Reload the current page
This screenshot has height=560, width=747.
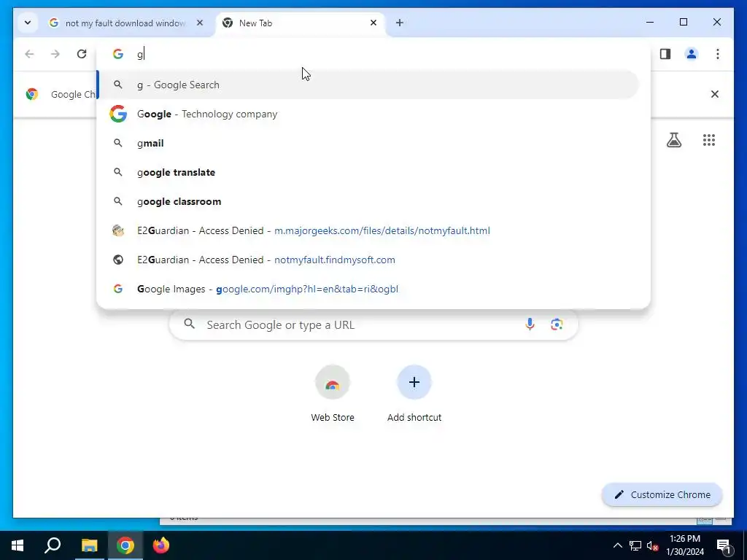pos(82,54)
